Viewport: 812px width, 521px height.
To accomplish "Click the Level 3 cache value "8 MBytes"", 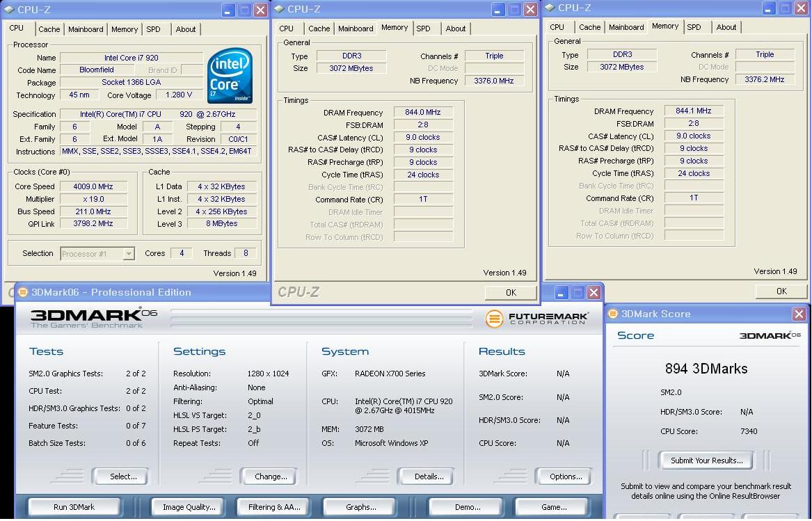I will click(222, 224).
